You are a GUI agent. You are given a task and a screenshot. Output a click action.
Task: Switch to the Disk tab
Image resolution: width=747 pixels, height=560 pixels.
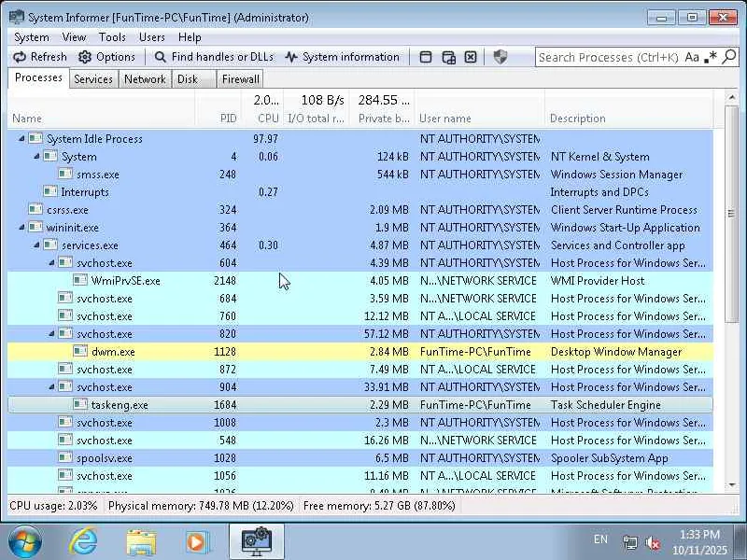(194, 79)
